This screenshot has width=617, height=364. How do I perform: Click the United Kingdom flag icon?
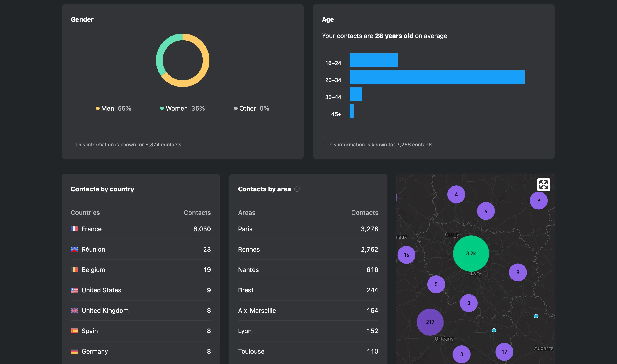click(74, 311)
